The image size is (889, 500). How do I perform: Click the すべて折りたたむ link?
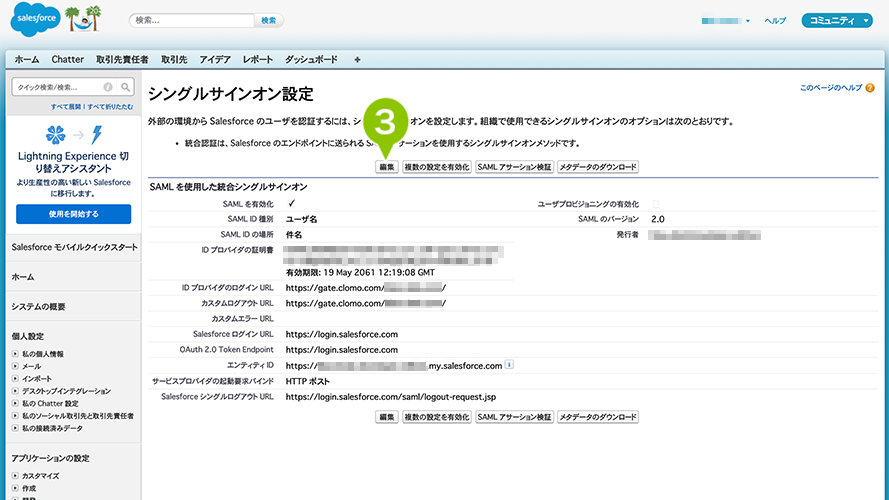(x=111, y=107)
